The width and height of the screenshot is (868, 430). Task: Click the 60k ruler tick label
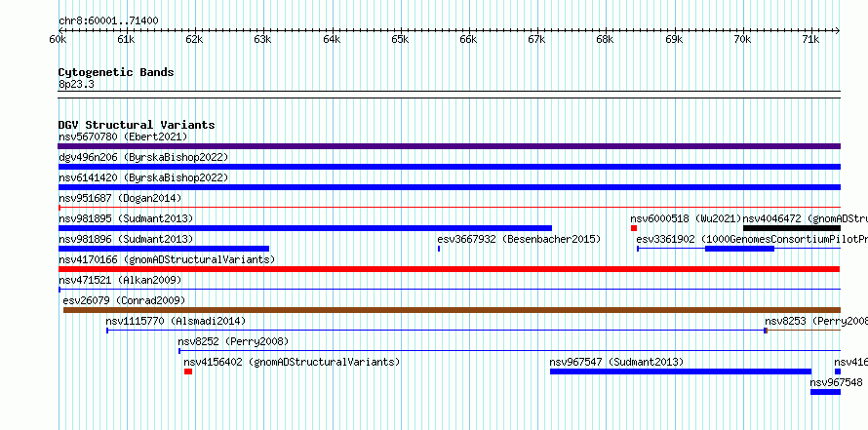pos(58,39)
